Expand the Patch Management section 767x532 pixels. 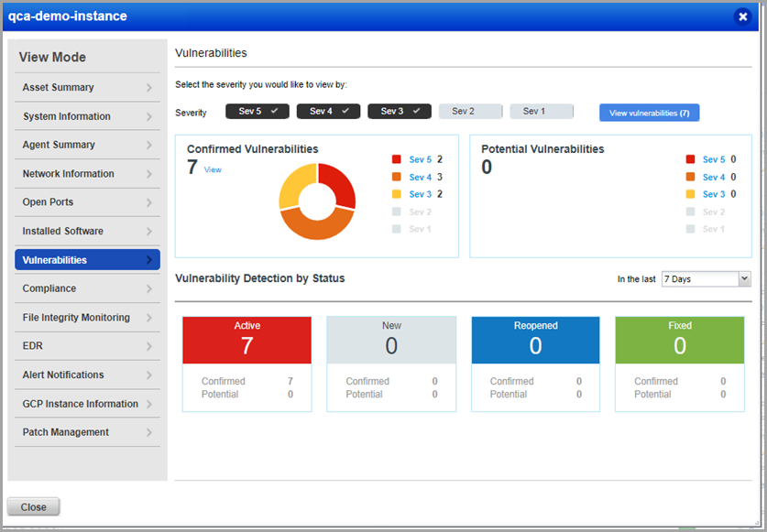pos(87,432)
